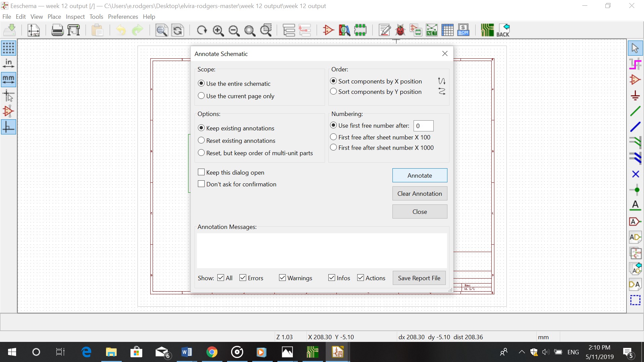Open Chrome from the taskbar

(212, 352)
